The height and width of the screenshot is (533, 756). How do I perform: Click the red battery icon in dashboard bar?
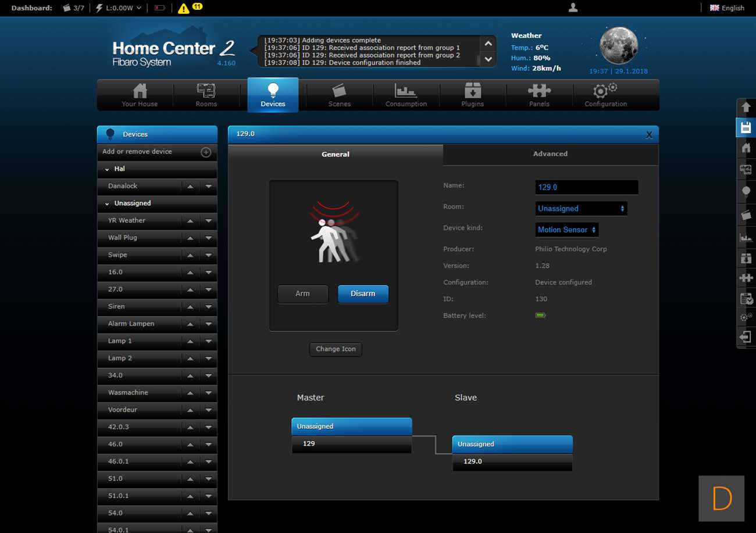[160, 8]
